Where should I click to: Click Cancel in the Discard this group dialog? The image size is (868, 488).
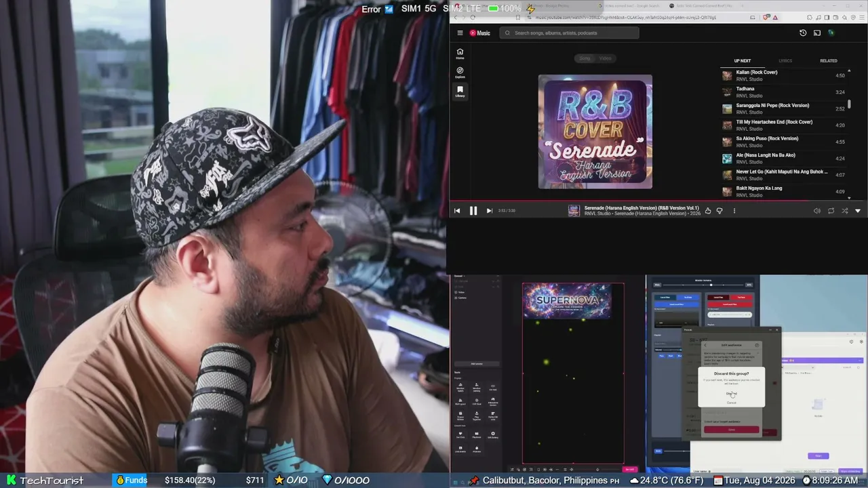pyautogui.click(x=731, y=403)
